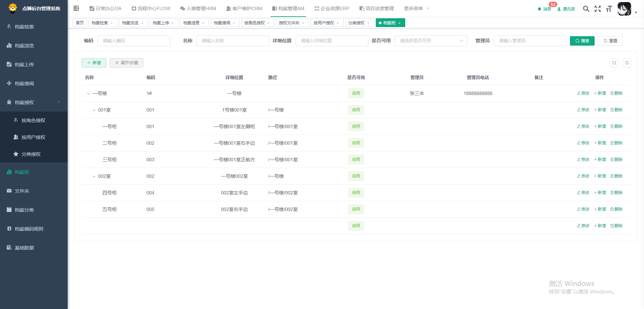Viewport: 644px width, 309px height.
Task: Click 删除 in the 五号柜 row
Action: tap(616, 209)
